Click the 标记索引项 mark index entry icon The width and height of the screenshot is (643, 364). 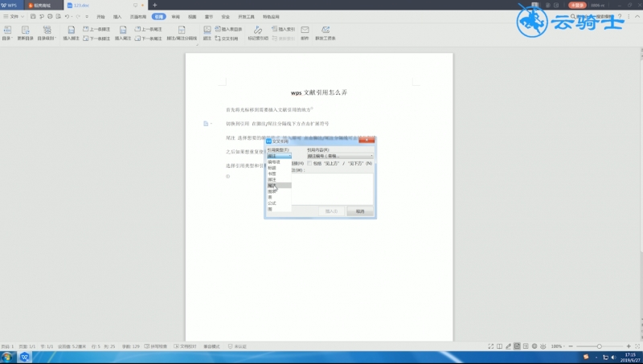point(258,33)
